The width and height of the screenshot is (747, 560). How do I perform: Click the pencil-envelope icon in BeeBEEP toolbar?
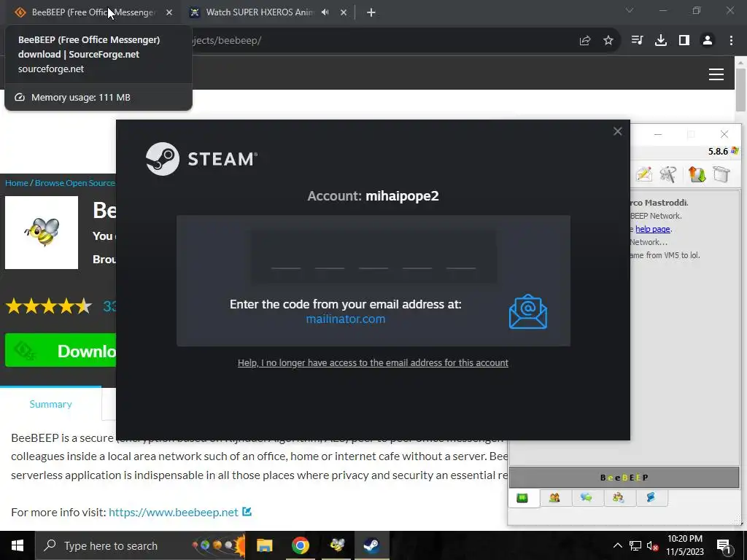point(643,175)
